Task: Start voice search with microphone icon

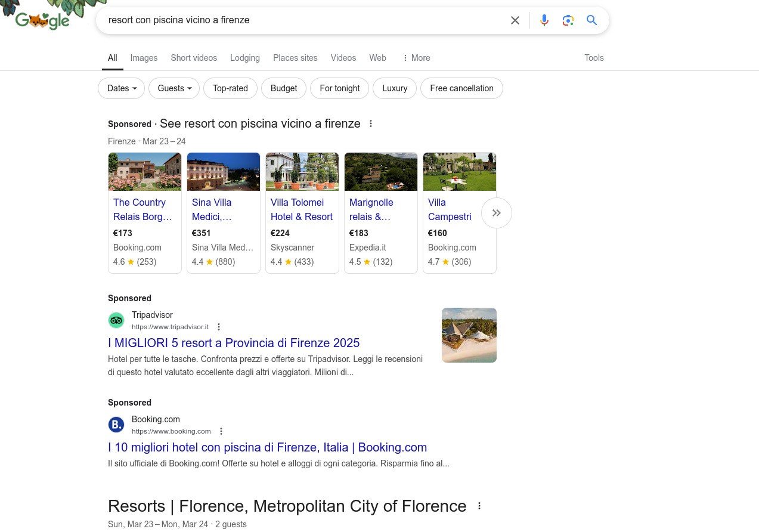Action: [544, 20]
